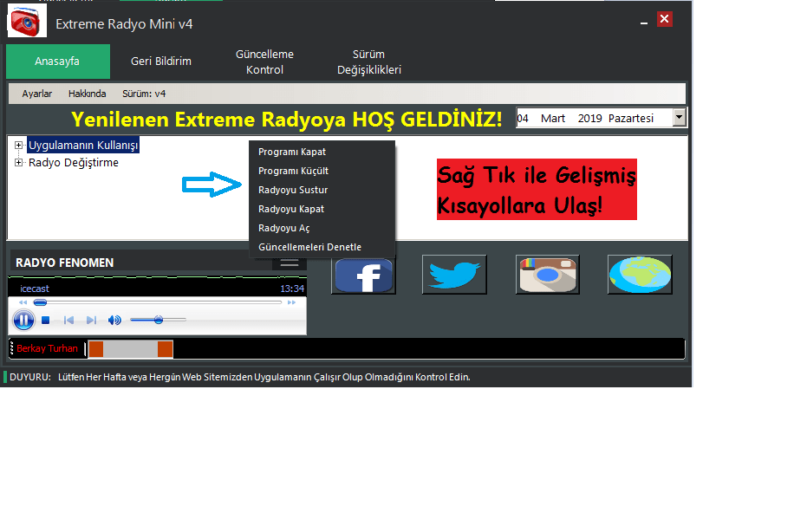Click the Yenilenen Extreme Radyoya welcome heading
The height and width of the screenshot is (532, 807).
click(x=286, y=120)
